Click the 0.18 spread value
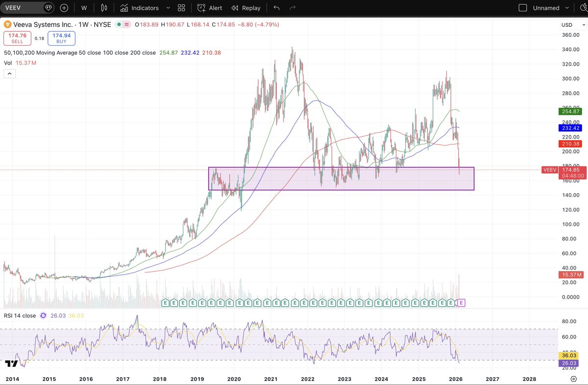Image resolution: width=588 pixels, height=385 pixels. [x=39, y=38]
